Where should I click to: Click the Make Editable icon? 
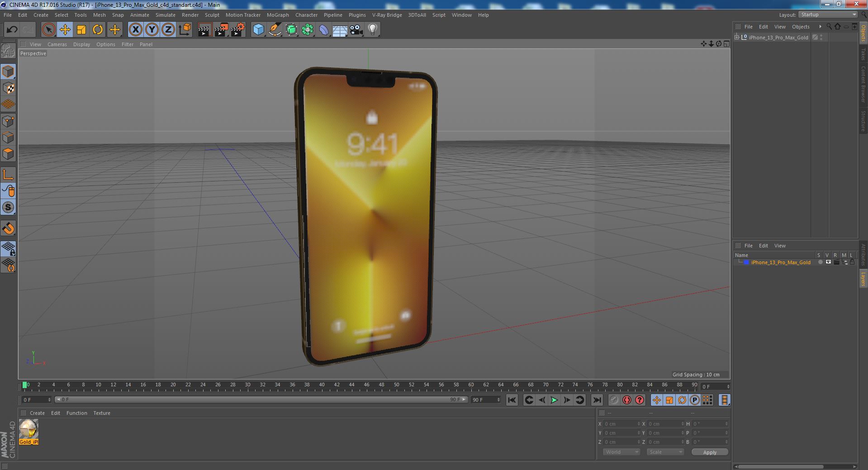(8, 51)
